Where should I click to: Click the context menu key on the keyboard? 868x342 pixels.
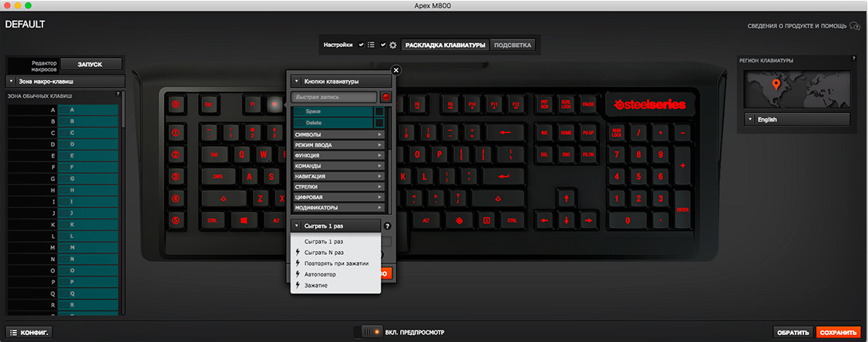tap(486, 220)
